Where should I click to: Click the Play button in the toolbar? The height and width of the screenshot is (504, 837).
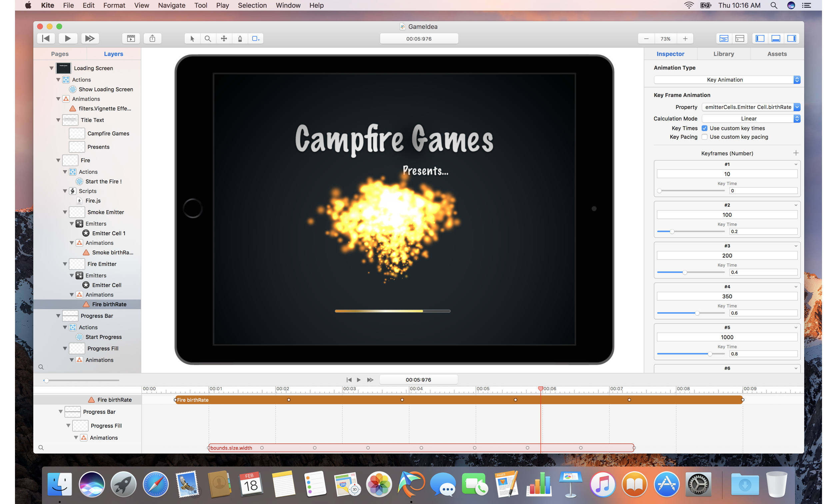[x=68, y=38]
